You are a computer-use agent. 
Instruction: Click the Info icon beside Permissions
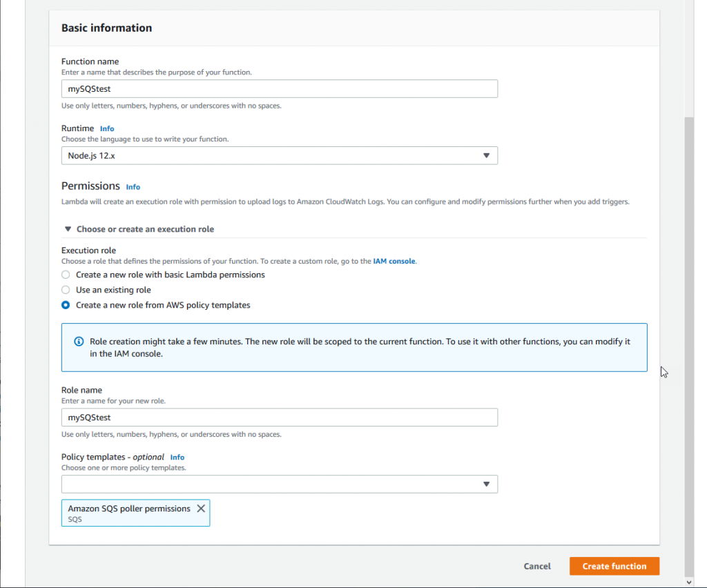[133, 186]
